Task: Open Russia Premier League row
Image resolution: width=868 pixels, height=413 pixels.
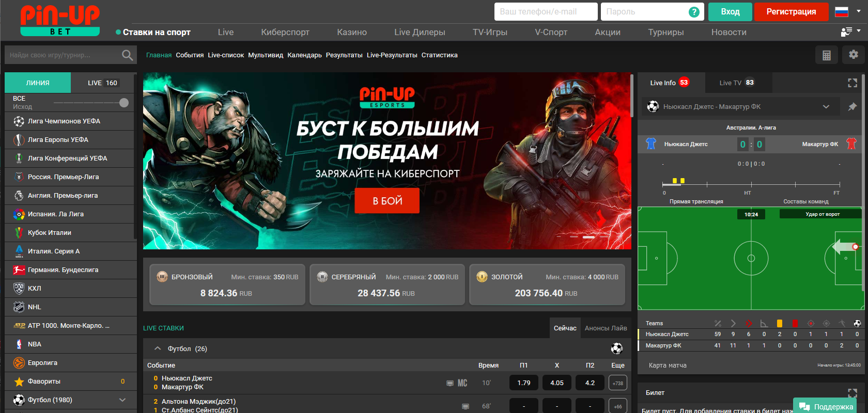Action: (x=71, y=177)
